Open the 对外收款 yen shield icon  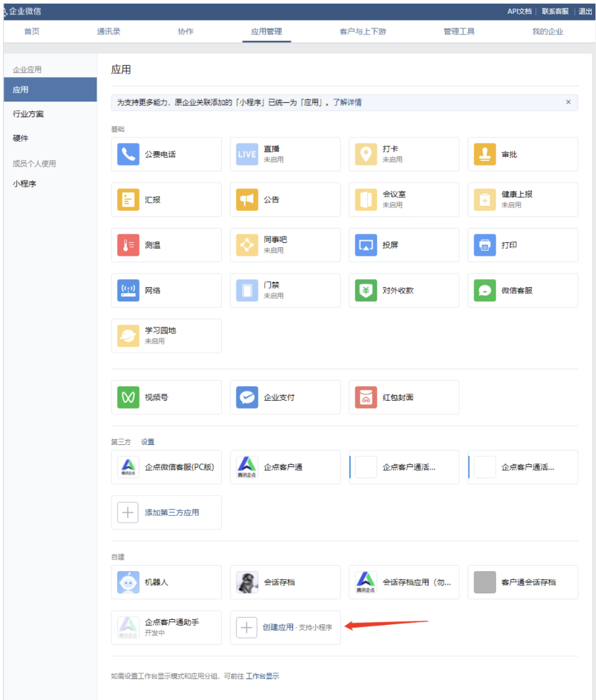(x=366, y=291)
